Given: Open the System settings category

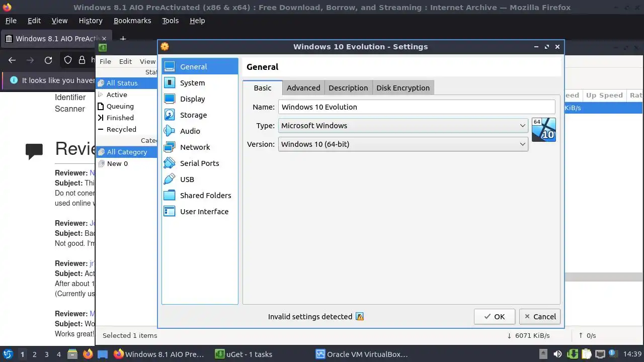Looking at the screenshot, I should pyautogui.click(x=200, y=82).
